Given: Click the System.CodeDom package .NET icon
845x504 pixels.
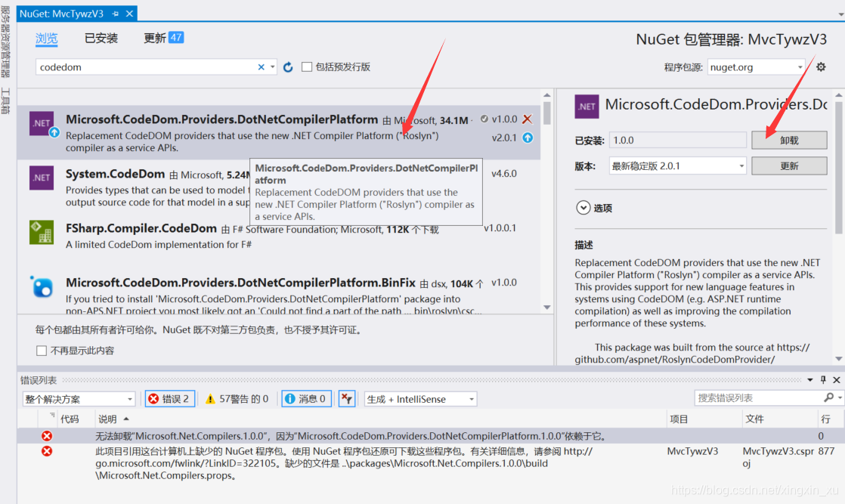Looking at the screenshot, I should [x=41, y=178].
